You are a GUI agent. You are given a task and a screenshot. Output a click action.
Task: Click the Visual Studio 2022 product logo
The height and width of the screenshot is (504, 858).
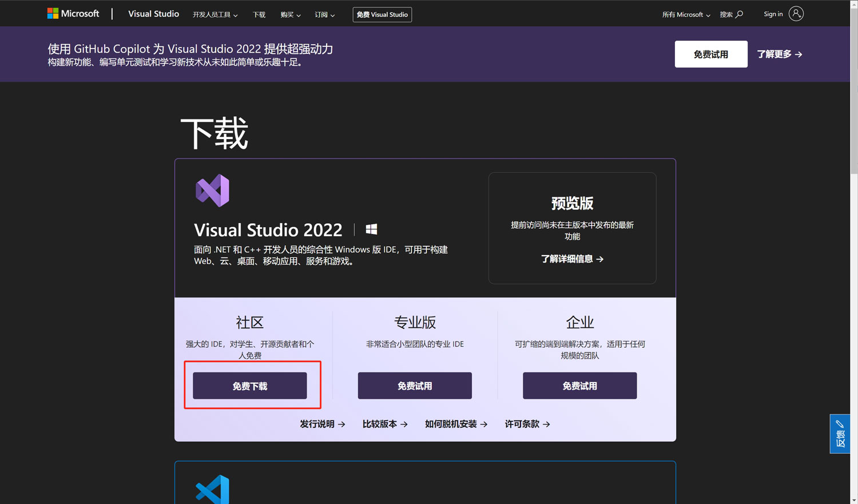coord(212,191)
